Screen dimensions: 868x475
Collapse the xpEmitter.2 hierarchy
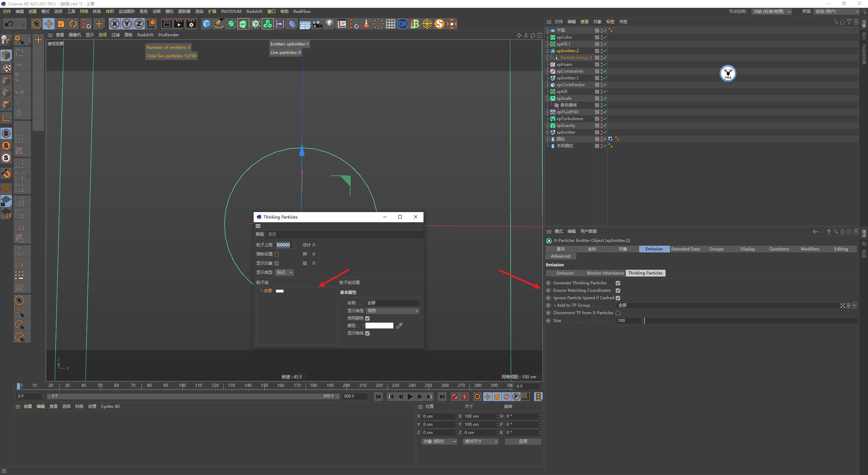(547, 51)
